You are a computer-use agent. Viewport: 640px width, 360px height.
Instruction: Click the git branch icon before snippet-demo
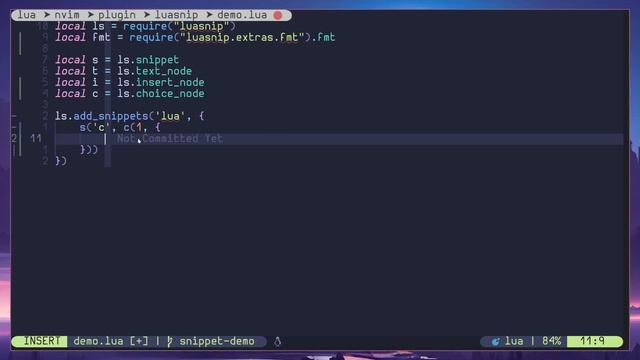point(169,341)
